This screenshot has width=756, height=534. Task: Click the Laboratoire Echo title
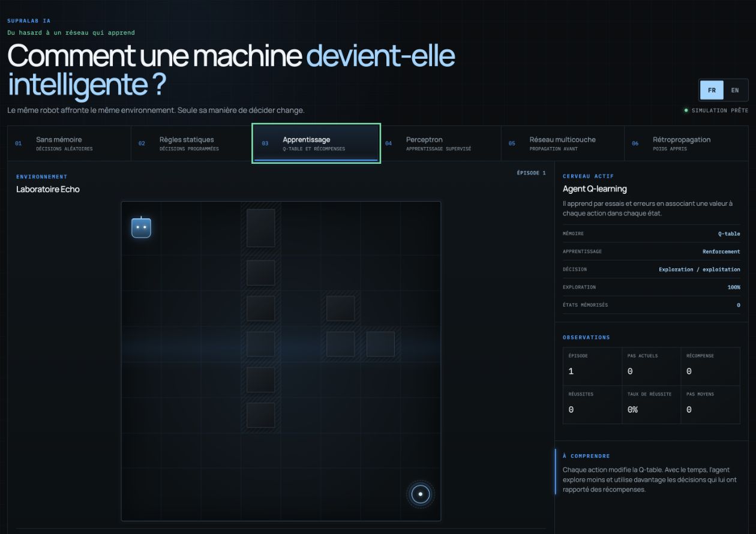click(48, 189)
